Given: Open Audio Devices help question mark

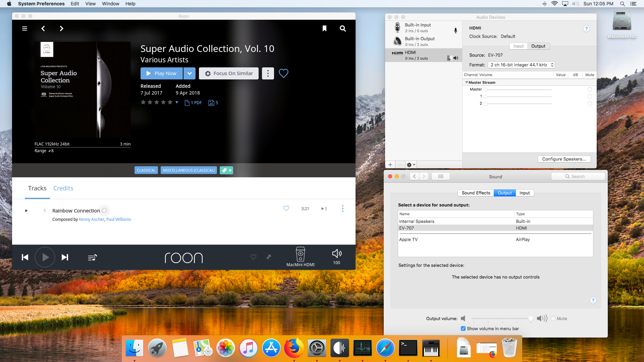Looking at the screenshot, I should coord(586,29).
